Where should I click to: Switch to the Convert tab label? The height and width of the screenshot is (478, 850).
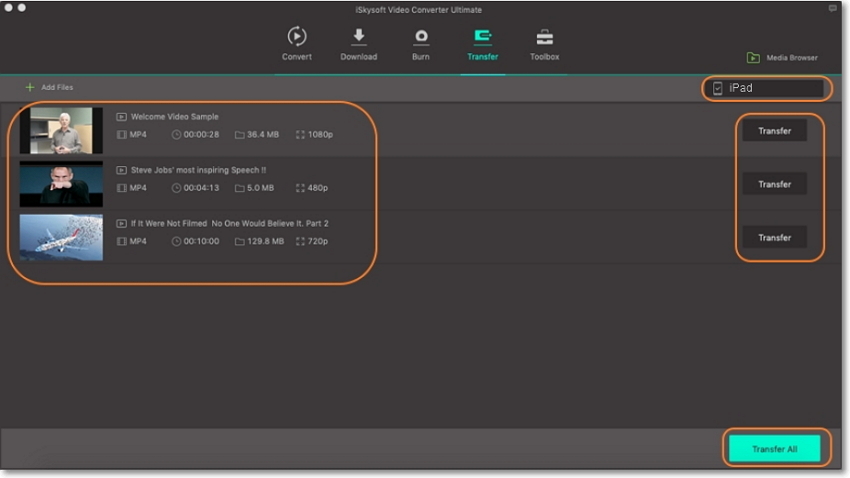(297, 57)
